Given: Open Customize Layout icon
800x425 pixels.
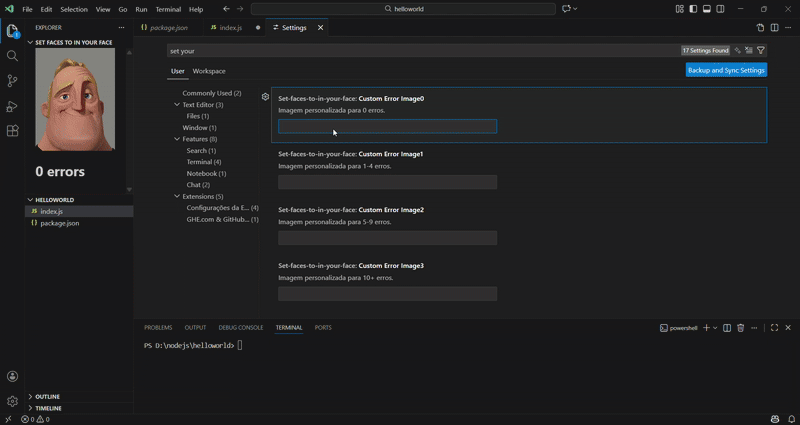Looking at the screenshot, I should click(x=680, y=9).
